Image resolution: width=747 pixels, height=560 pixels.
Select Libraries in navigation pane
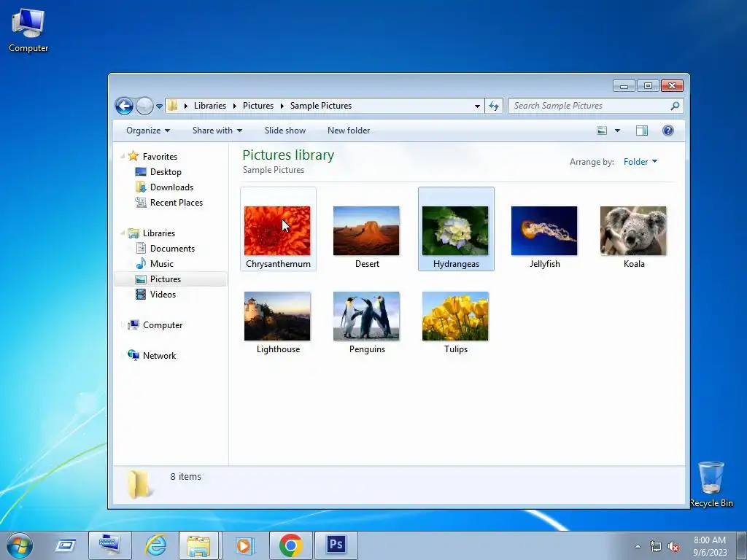158,233
